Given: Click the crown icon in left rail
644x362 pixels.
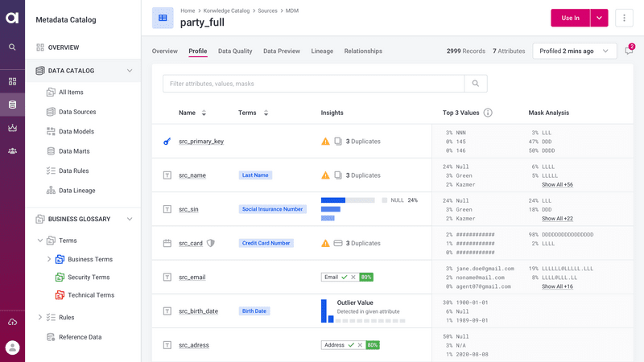Looking at the screenshot, I should point(12,128).
